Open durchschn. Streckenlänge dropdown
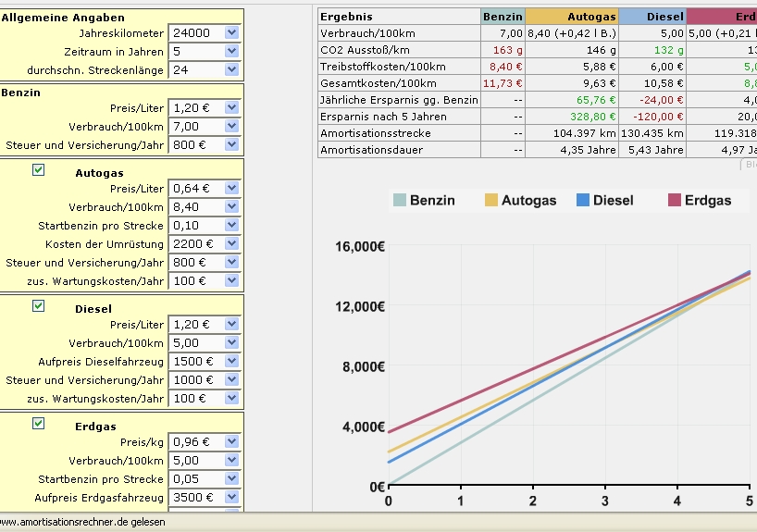Image resolution: width=757 pixels, height=532 pixels. pyautogui.click(x=231, y=70)
